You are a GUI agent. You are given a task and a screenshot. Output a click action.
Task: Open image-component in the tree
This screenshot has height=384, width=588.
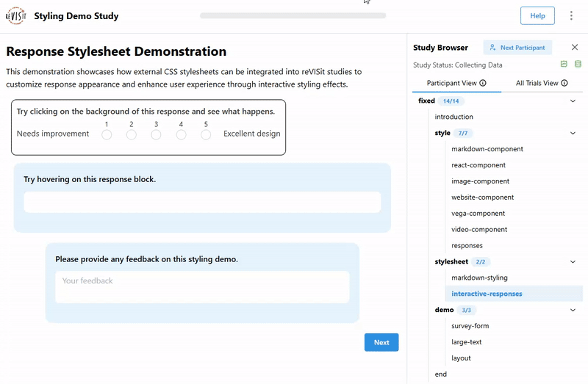click(x=481, y=181)
